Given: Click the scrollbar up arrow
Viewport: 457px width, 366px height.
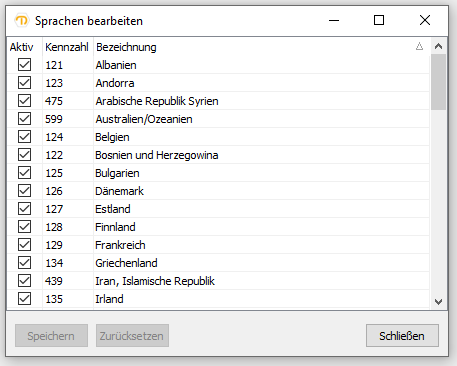Looking at the screenshot, I should [438, 46].
